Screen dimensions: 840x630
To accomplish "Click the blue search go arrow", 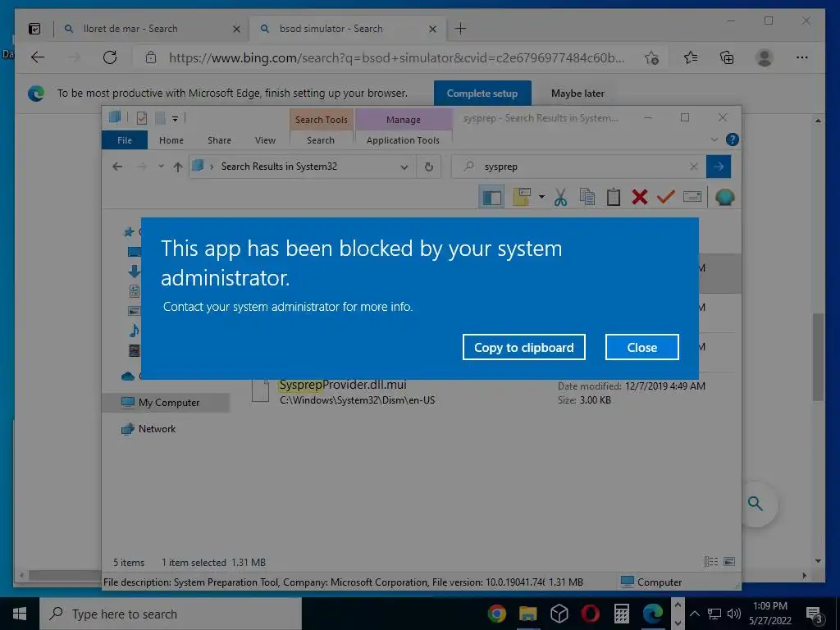I will 719,167.
